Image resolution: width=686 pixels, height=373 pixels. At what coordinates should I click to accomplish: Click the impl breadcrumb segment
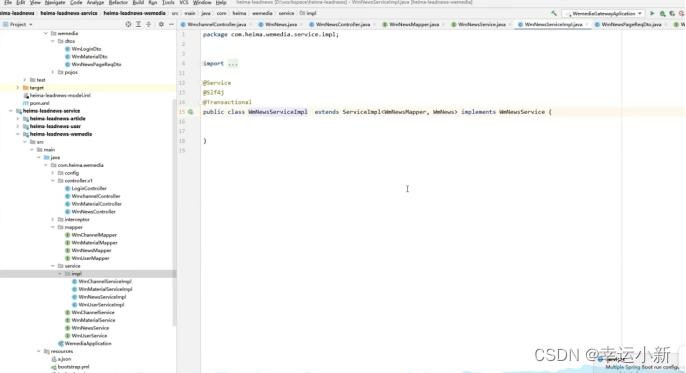coord(308,14)
